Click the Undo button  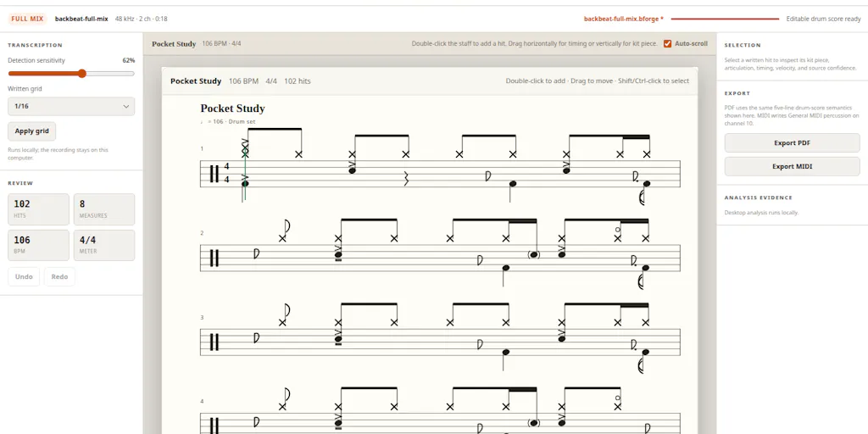(24, 277)
